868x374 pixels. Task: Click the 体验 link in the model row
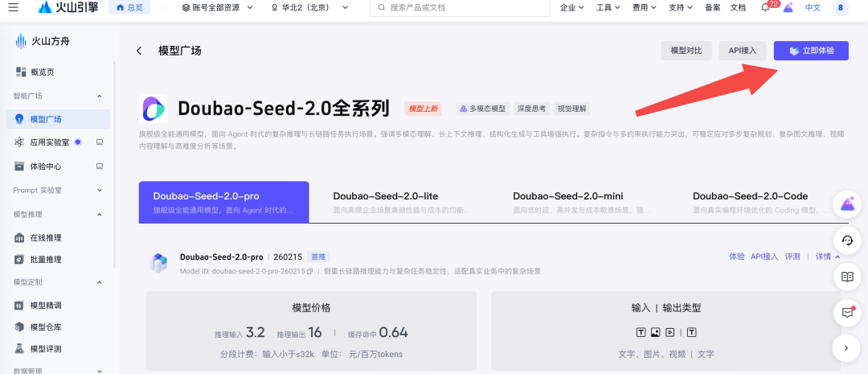[x=736, y=257]
